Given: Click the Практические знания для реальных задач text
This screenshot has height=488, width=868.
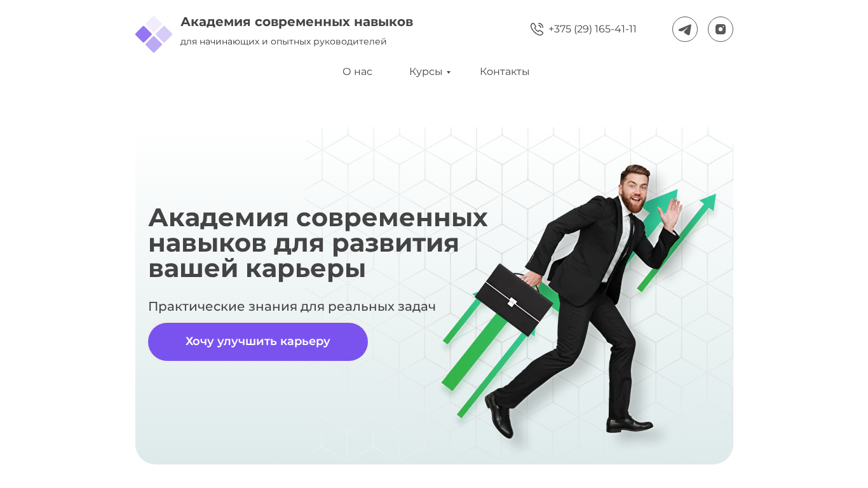Looking at the screenshot, I should click(x=292, y=307).
